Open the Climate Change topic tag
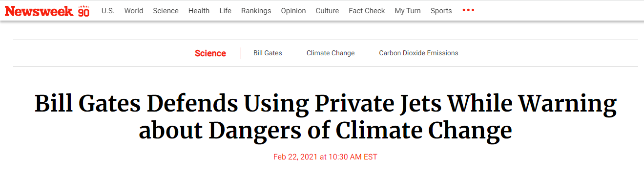644x181 pixels. point(331,53)
